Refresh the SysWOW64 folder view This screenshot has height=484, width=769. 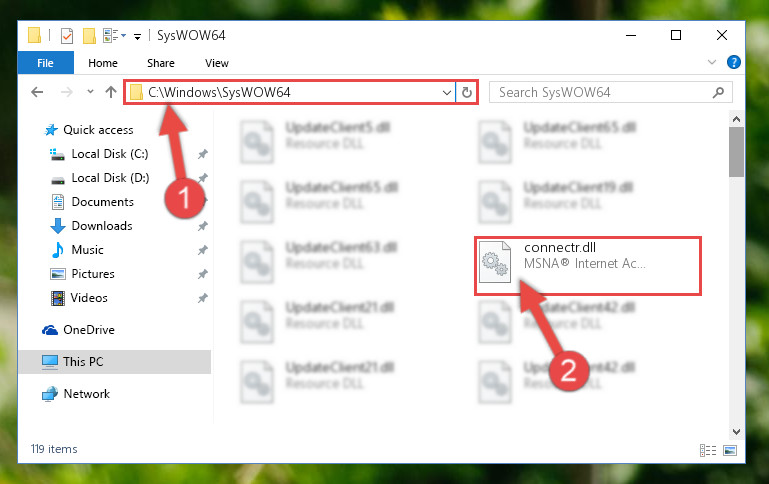466,92
